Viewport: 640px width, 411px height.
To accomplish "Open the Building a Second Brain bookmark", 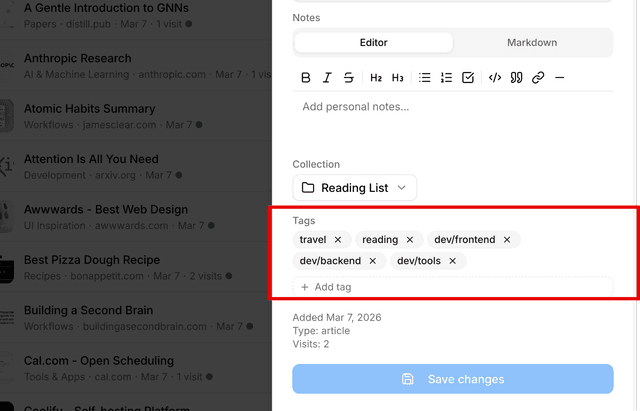I will tap(135, 318).
